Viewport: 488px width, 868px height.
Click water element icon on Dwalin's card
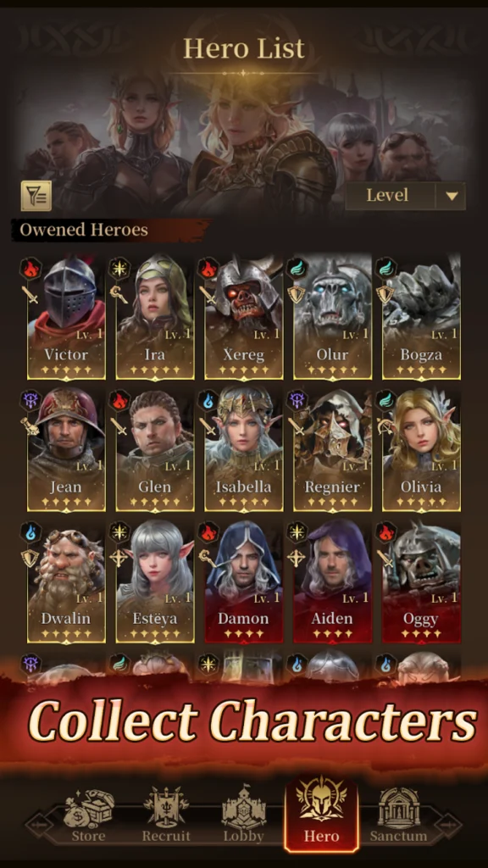click(x=31, y=533)
